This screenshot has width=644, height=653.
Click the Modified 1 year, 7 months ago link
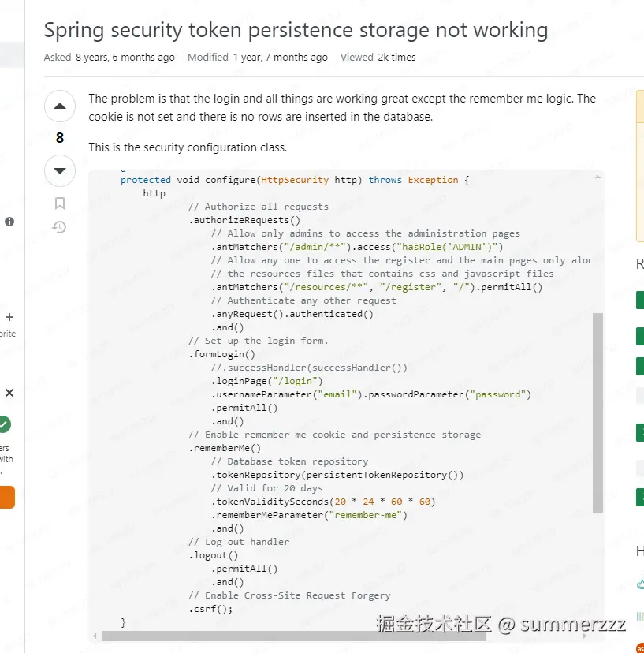pos(258,57)
